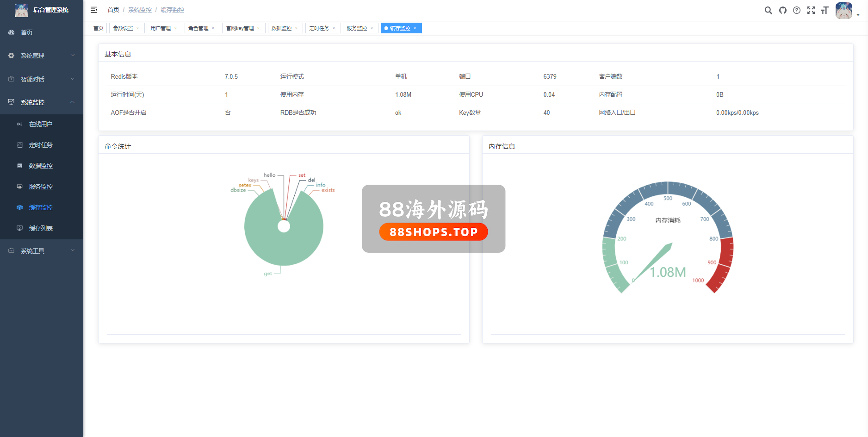Screen dimensions: 868x437
Task: Switch to the 用户管理 tab
Action: click(x=161, y=28)
